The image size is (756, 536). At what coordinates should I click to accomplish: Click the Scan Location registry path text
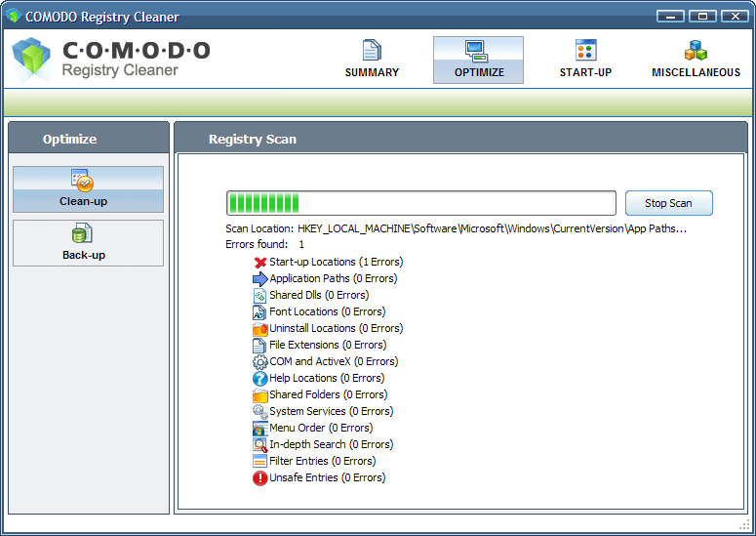point(492,228)
